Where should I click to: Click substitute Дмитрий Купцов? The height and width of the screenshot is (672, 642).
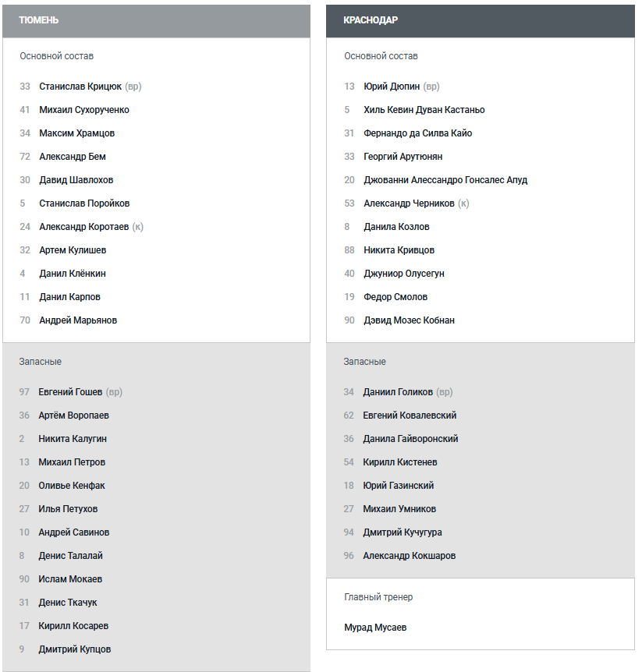point(75,649)
